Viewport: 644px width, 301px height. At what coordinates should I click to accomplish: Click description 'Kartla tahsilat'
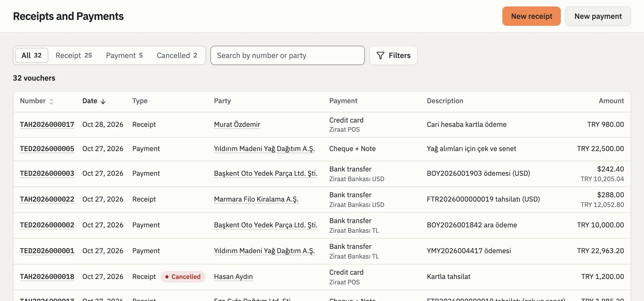[x=448, y=277]
